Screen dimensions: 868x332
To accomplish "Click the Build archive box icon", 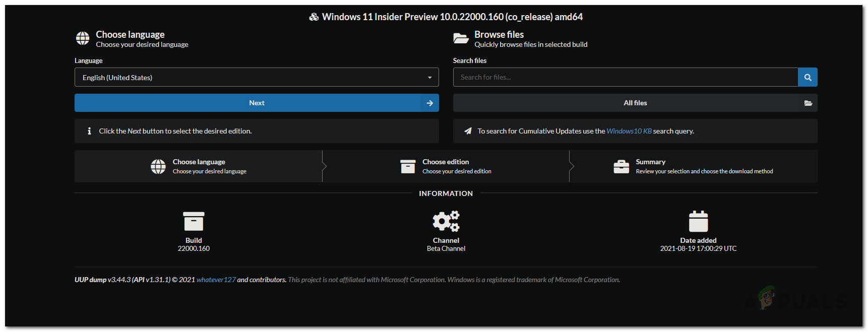I will pyautogui.click(x=194, y=222).
